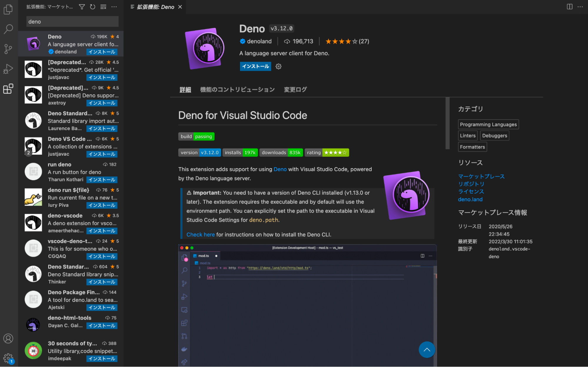588x367 pixels.
Task: Open the gear menu beside Deno install button
Action: coord(279,67)
